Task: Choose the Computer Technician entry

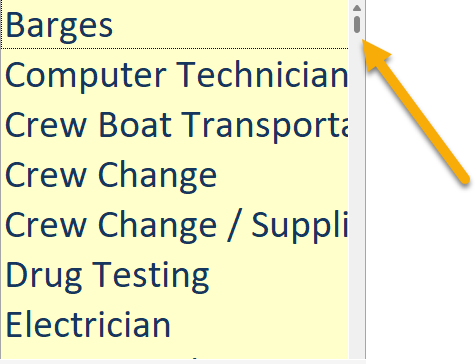Action: pos(175,75)
